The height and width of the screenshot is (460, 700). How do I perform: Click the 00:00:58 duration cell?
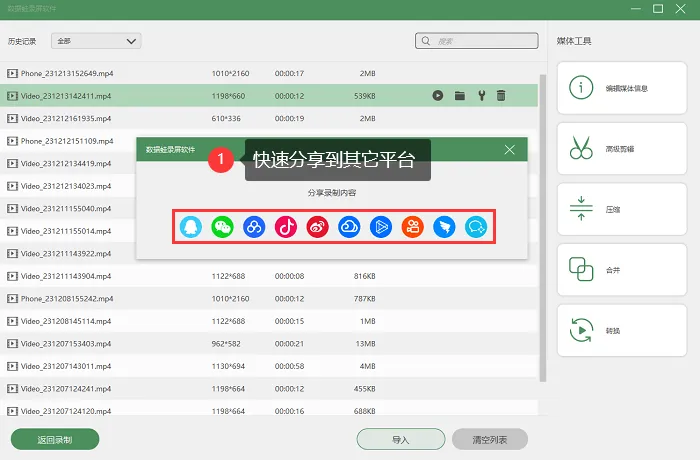point(289,366)
